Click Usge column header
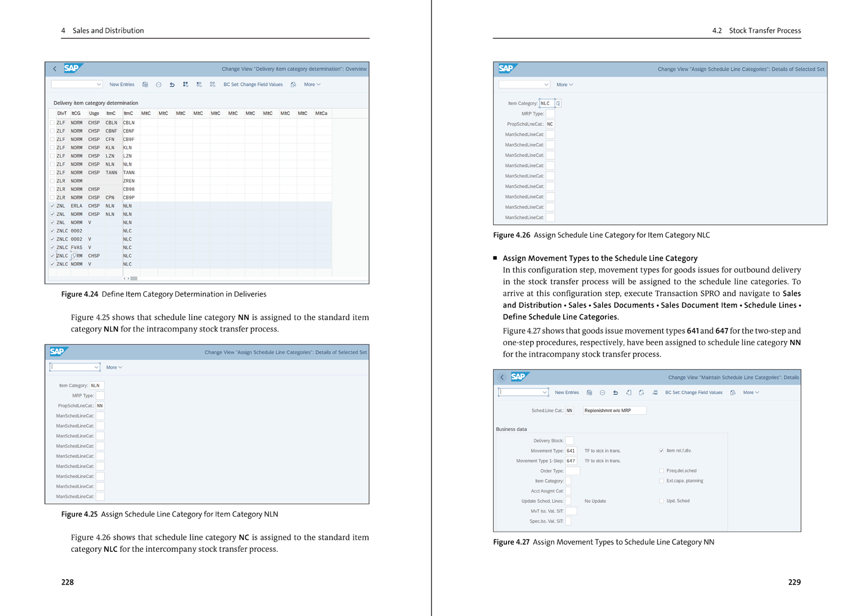Screen dimensions: 863x616 point(94,114)
